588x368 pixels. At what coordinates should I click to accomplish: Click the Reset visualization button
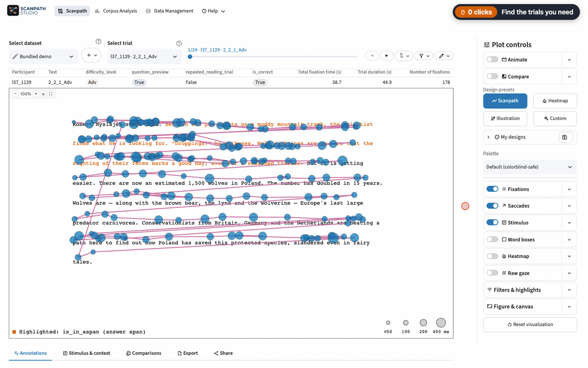(530, 324)
